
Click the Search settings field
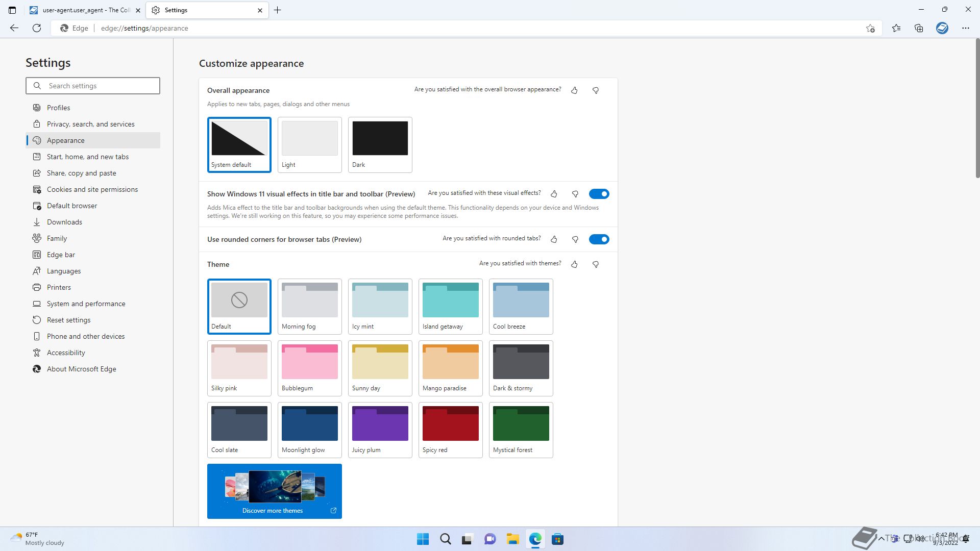pyautogui.click(x=93, y=86)
